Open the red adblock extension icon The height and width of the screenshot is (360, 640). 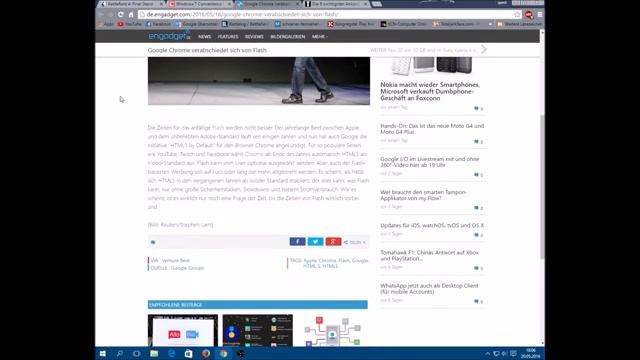[529, 15]
